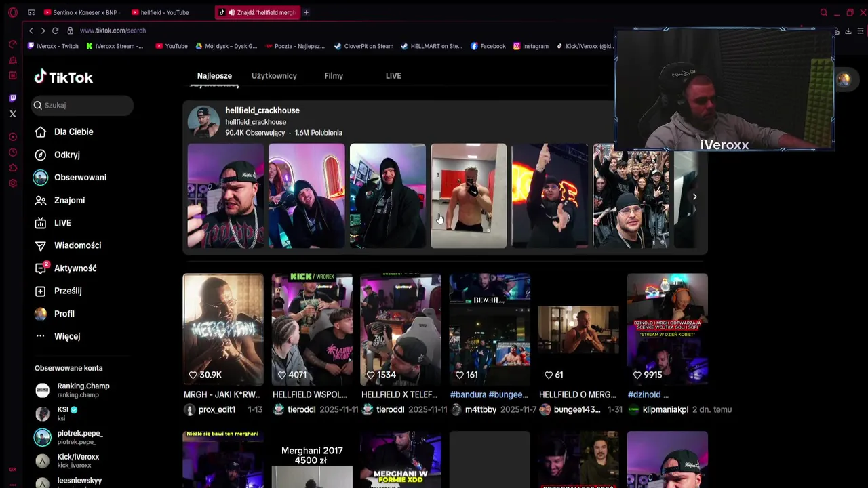
Task: Open the Facebook bookmark
Action: click(x=488, y=46)
